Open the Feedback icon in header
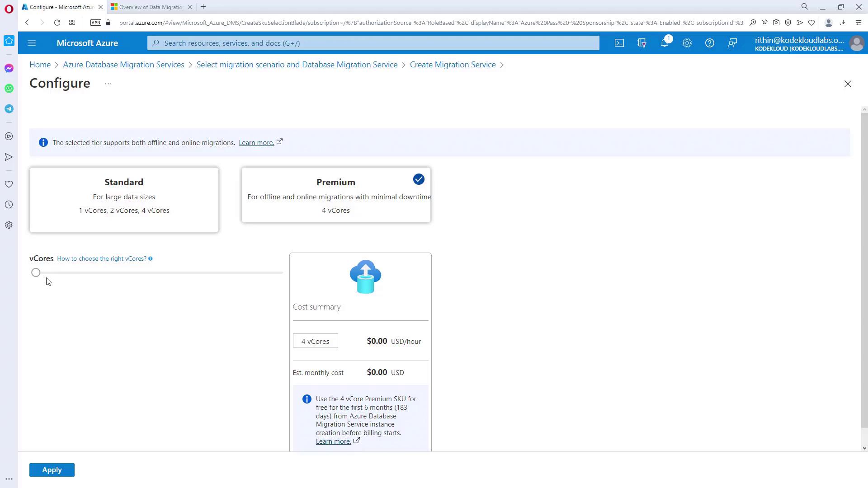This screenshot has height=488, width=868. click(x=732, y=43)
